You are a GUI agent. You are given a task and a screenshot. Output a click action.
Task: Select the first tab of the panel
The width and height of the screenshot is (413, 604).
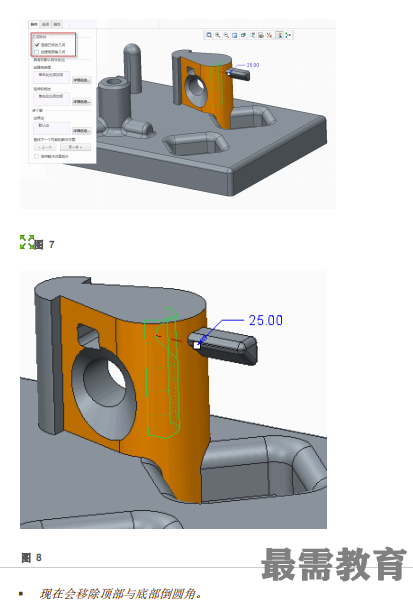click(34, 24)
